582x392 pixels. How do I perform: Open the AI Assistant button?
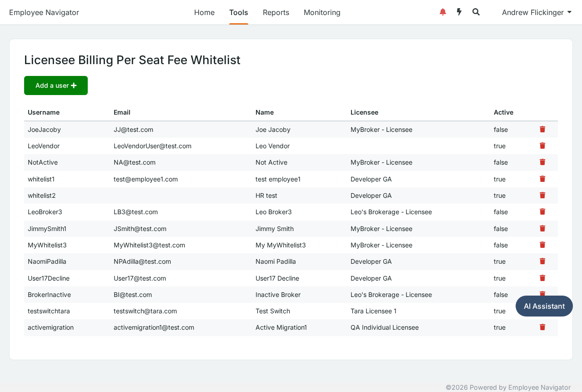(x=544, y=306)
